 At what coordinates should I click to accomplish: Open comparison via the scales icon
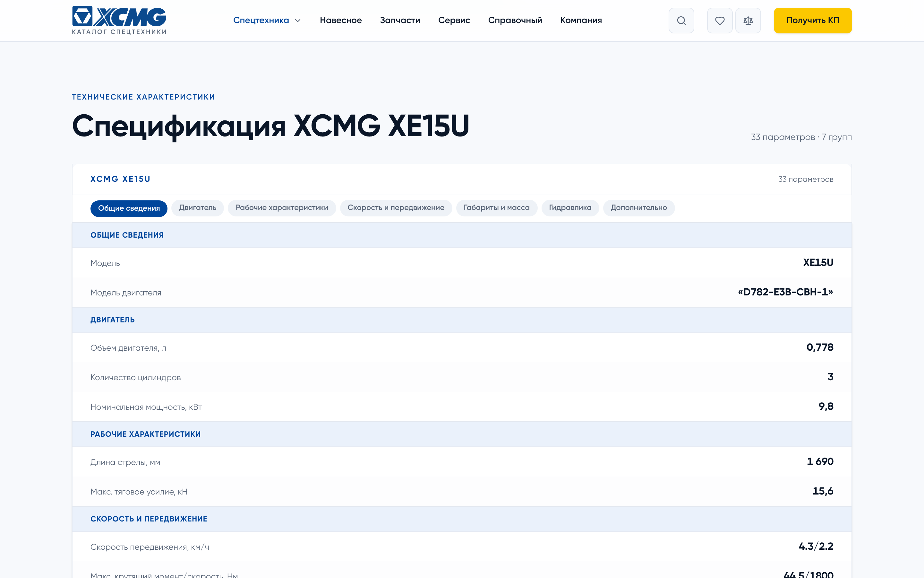748,21
